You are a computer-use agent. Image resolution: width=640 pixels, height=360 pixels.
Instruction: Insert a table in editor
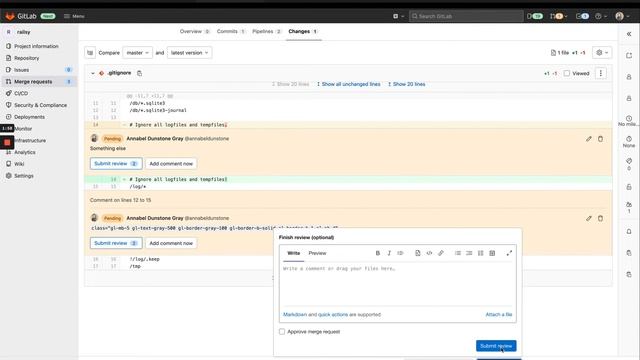click(x=492, y=253)
